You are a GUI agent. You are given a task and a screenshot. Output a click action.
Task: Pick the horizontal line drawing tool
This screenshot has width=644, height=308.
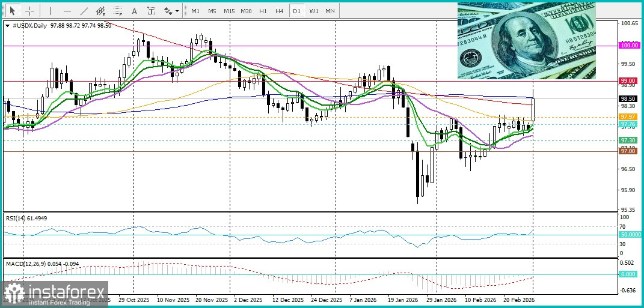(67, 11)
